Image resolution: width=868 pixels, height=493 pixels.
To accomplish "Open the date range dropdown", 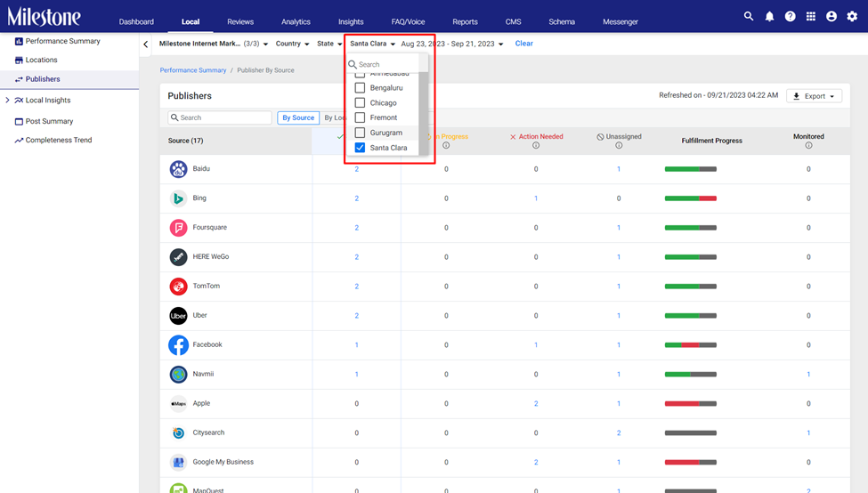I will pyautogui.click(x=452, y=44).
